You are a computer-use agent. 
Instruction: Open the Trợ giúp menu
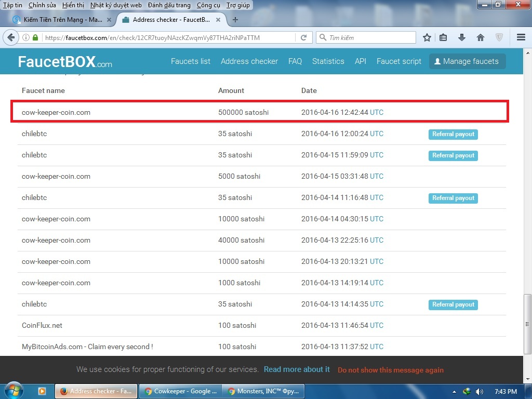(x=238, y=5)
